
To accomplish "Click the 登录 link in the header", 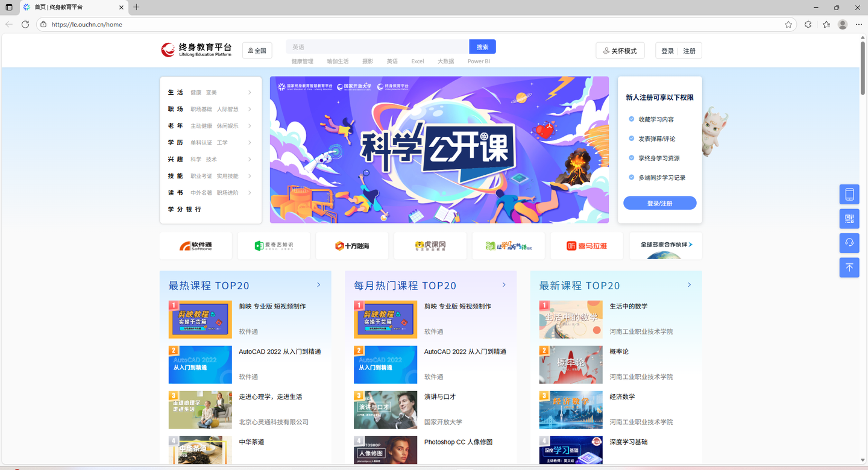I will click(668, 51).
